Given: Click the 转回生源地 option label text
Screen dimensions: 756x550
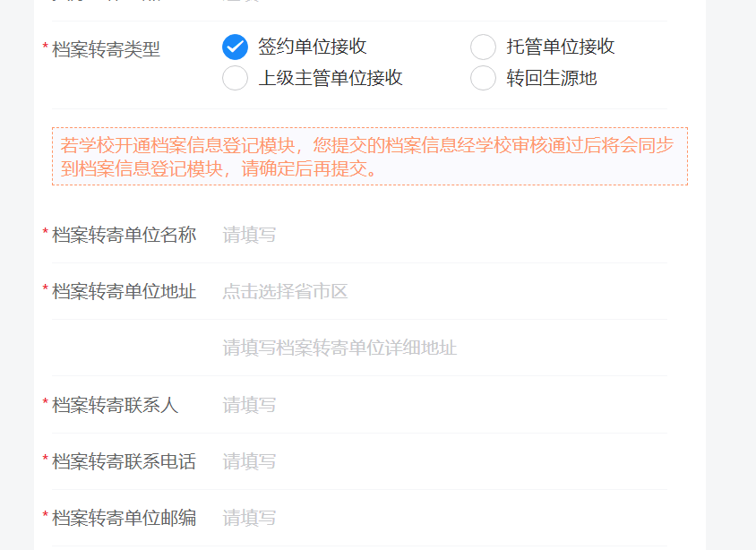Looking at the screenshot, I should [x=552, y=78].
